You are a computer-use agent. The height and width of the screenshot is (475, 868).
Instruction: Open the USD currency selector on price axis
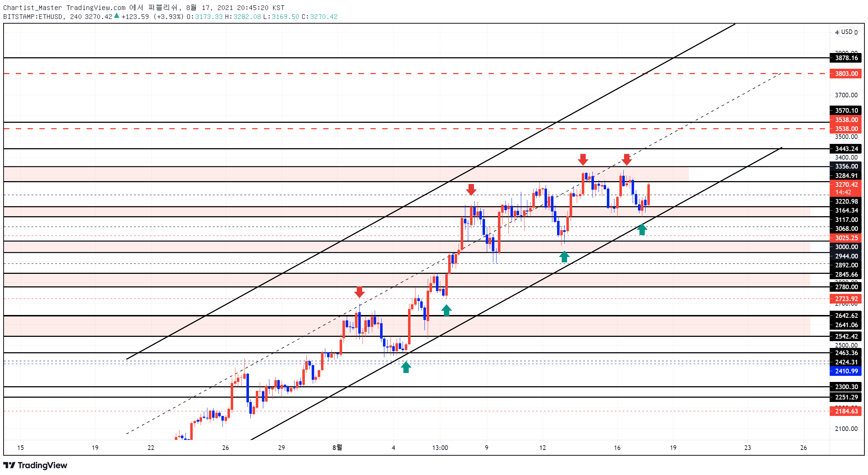point(847,32)
